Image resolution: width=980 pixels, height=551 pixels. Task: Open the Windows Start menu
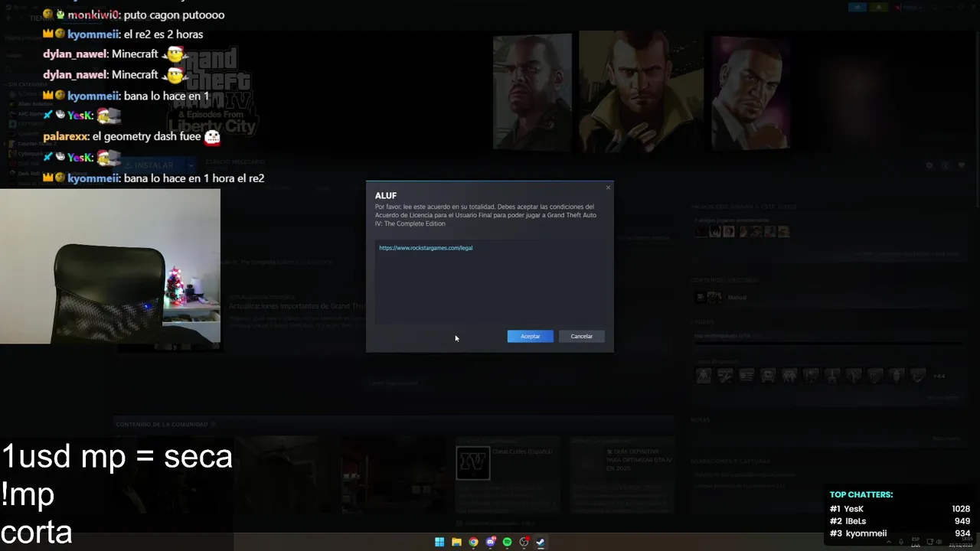(x=439, y=542)
